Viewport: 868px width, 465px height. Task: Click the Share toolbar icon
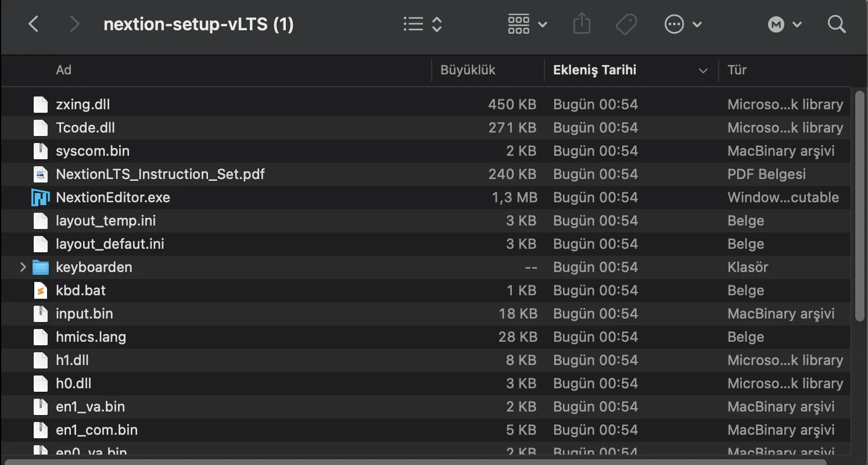click(x=582, y=24)
